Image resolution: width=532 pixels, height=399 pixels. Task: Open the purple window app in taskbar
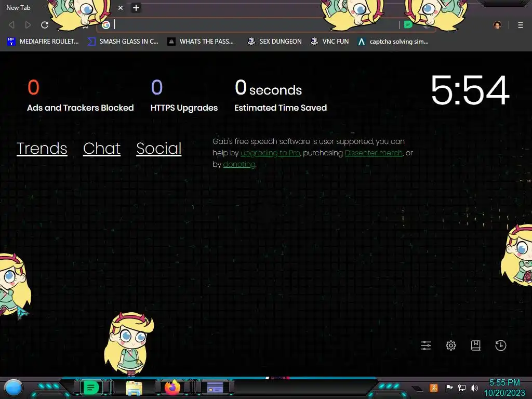215,388
